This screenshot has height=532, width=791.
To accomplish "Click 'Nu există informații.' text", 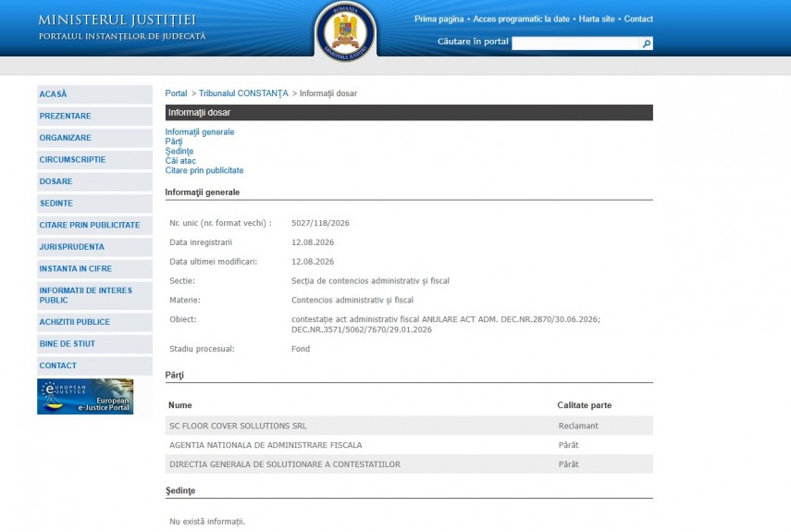I will coord(207,522).
